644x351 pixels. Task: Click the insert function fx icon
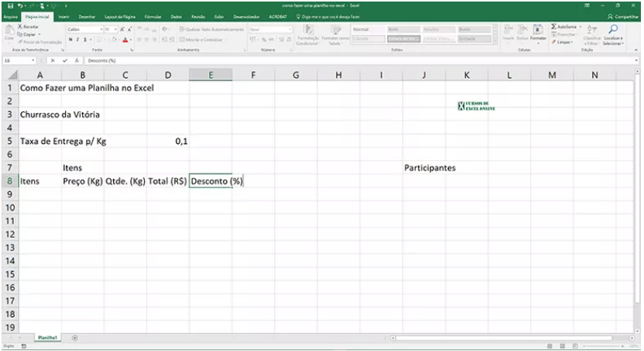(x=76, y=60)
